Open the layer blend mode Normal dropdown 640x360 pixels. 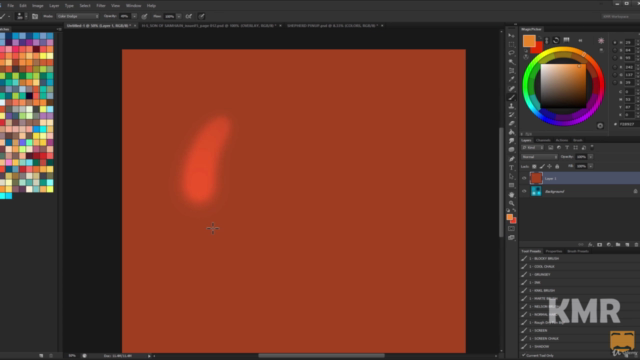click(x=540, y=157)
